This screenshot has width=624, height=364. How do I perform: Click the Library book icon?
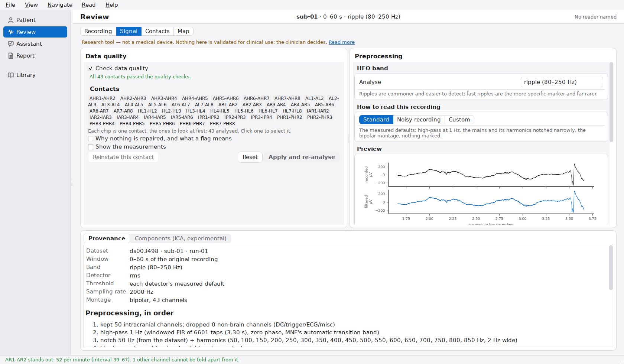point(11,75)
